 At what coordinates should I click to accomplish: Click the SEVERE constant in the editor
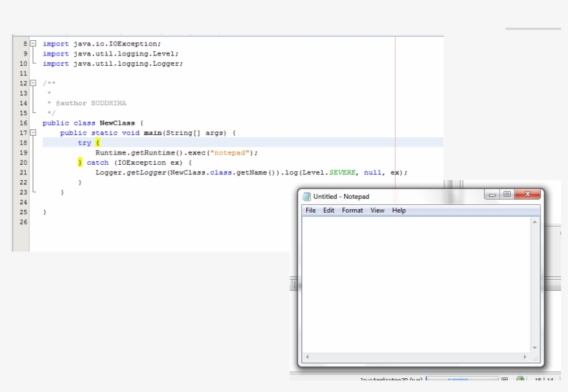[342, 172]
